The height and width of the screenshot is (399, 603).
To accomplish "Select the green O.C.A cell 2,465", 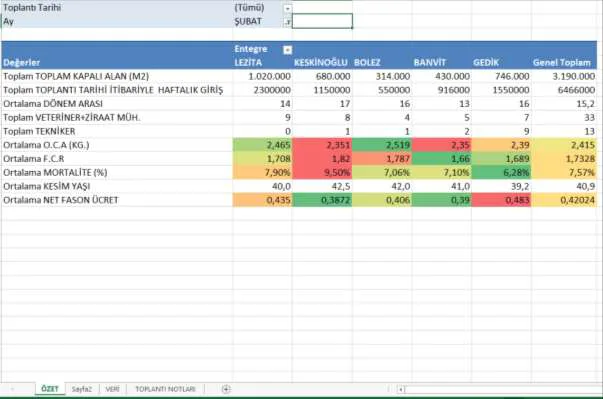I will coord(262,145).
